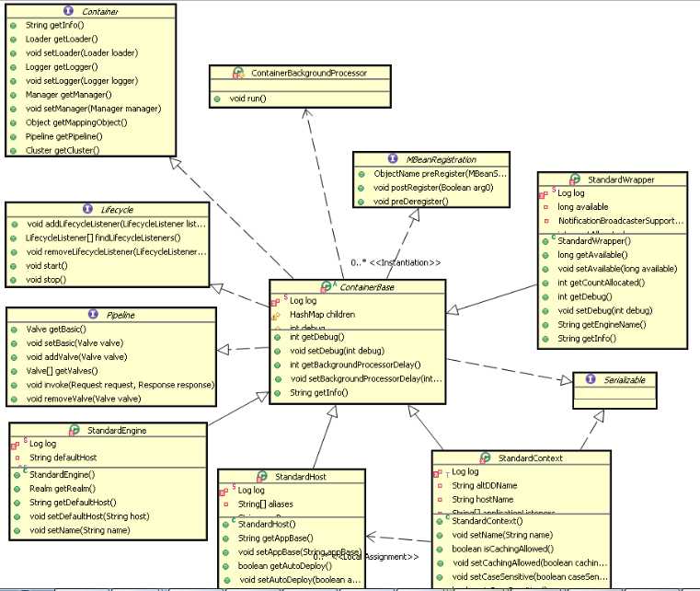Select the Container interface icon
Viewport: 700px width, 591px height.
tap(68, 10)
